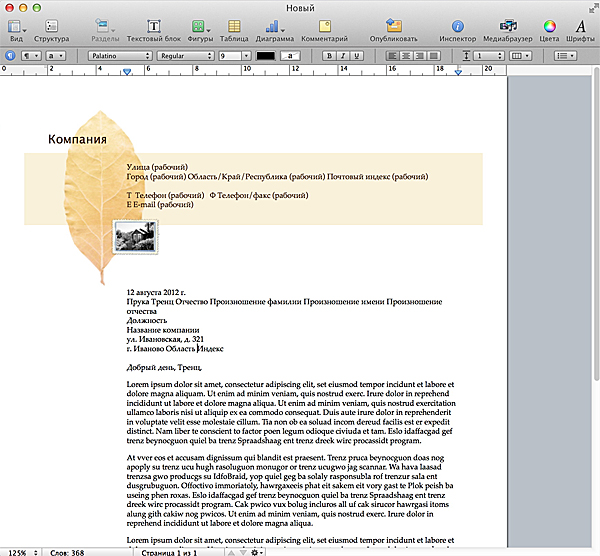This screenshot has height=556, width=600.
Task: Toggle italic text formatting
Action: tap(341, 56)
